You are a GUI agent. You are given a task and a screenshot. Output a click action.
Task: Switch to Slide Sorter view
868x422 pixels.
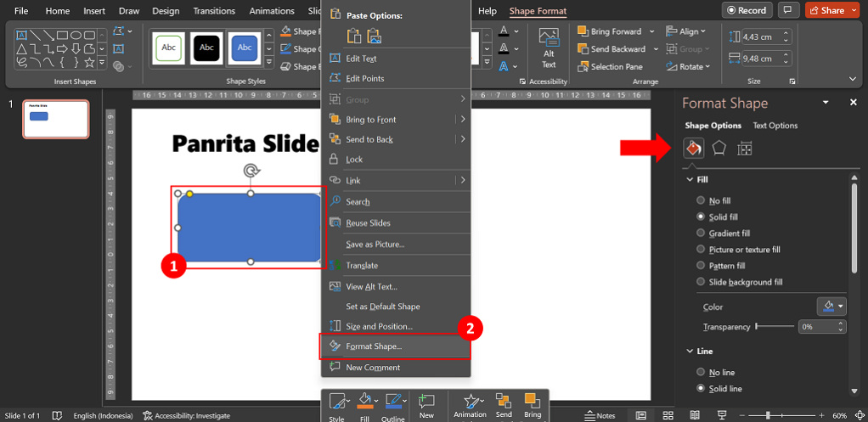[x=668, y=415]
